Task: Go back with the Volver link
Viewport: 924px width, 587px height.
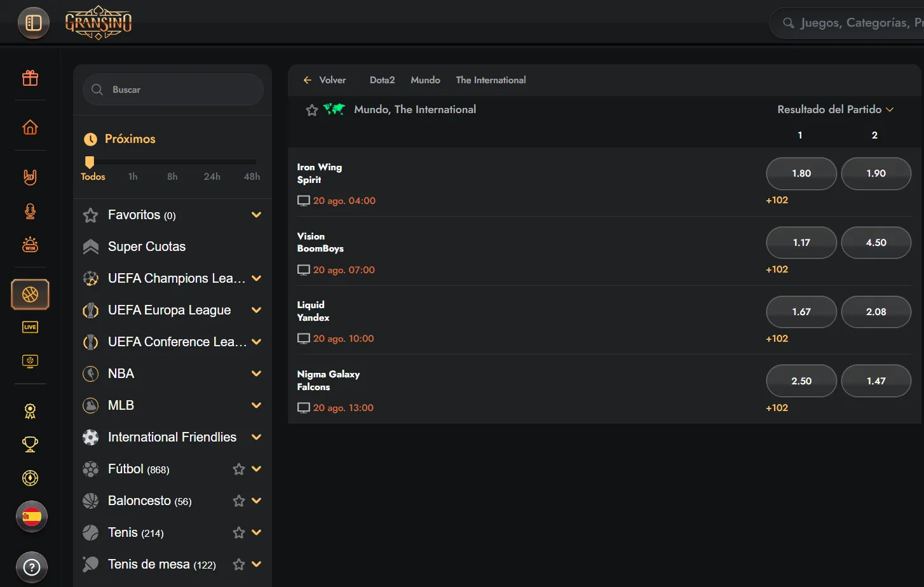Action: coord(325,80)
